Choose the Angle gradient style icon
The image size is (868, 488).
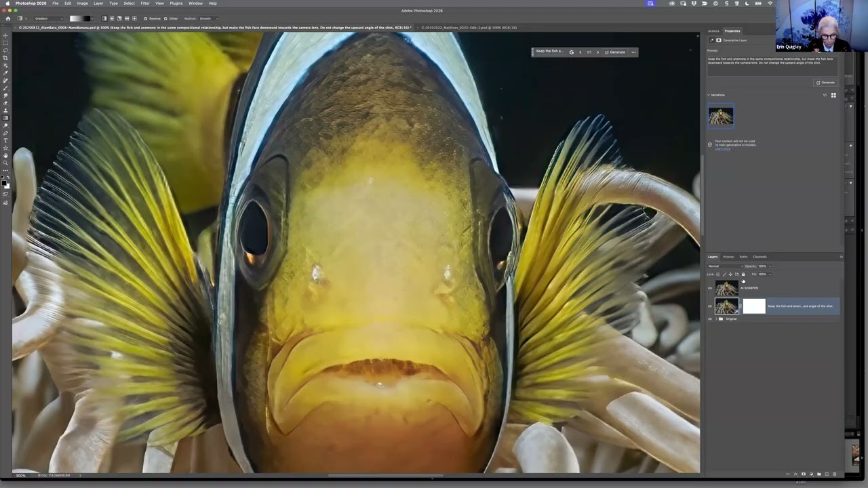[119, 19]
